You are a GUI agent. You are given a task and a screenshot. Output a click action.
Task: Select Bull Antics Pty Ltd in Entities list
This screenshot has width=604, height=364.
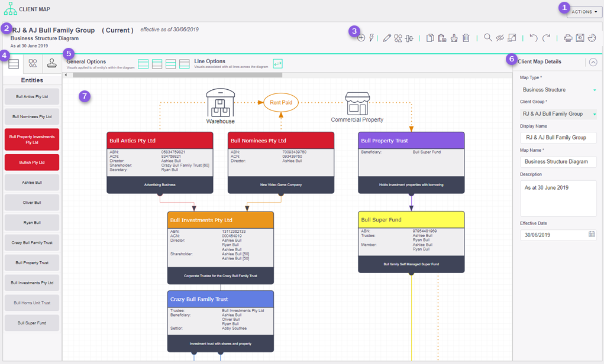32,96
